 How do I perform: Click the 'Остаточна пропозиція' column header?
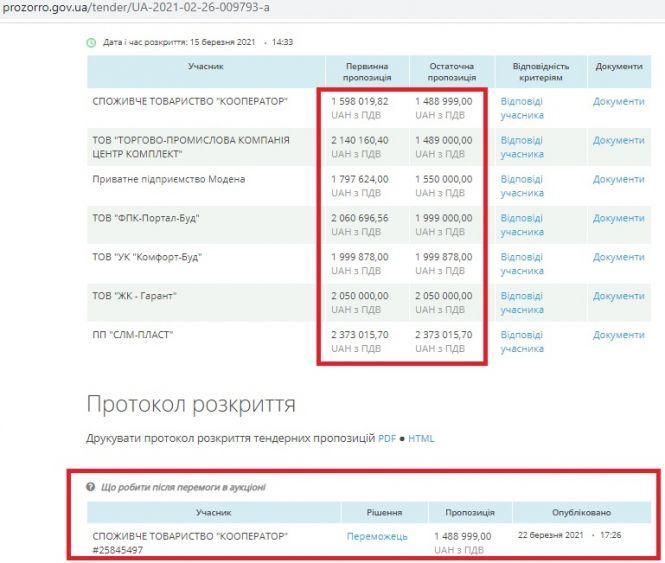click(452, 72)
